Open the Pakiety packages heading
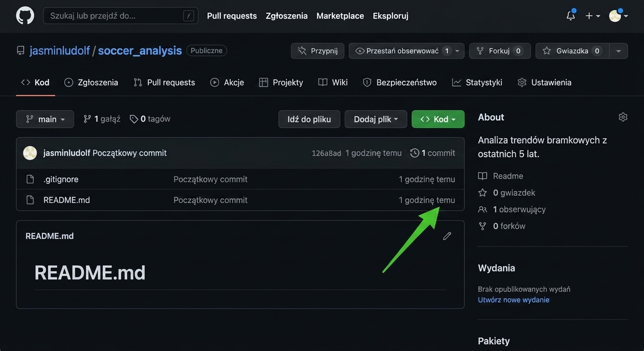644x351 pixels. coord(494,341)
